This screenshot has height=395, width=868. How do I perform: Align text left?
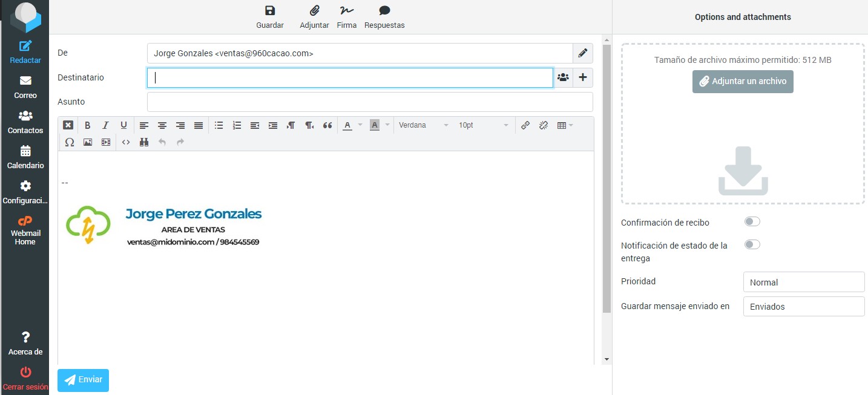click(144, 125)
